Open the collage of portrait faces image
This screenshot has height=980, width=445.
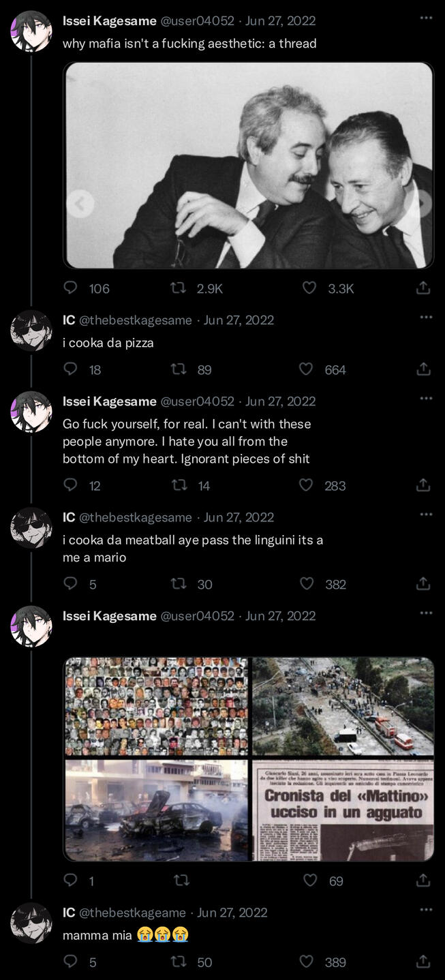click(157, 706)
